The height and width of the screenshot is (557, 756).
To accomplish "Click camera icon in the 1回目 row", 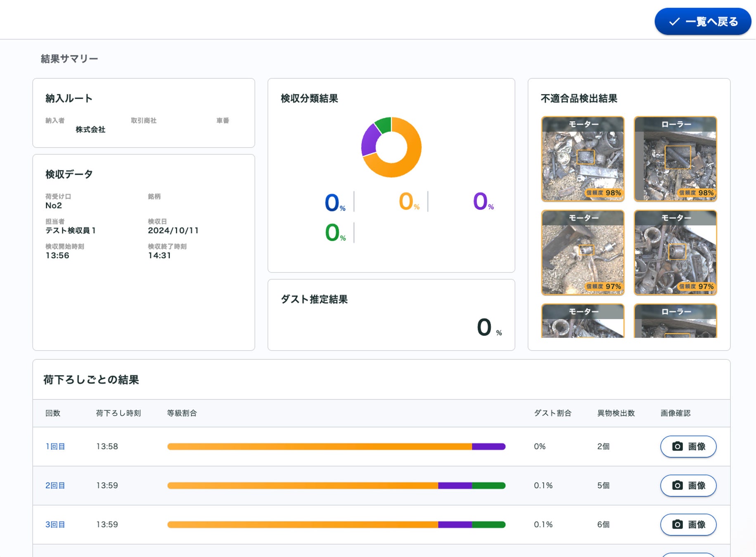I will point(677,446).
